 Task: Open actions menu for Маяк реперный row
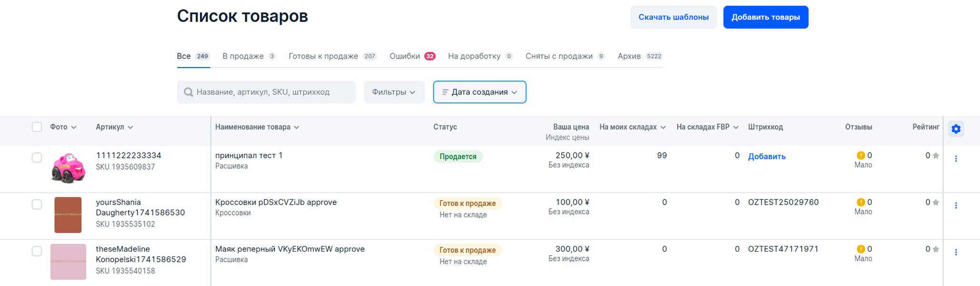(956, 252)
